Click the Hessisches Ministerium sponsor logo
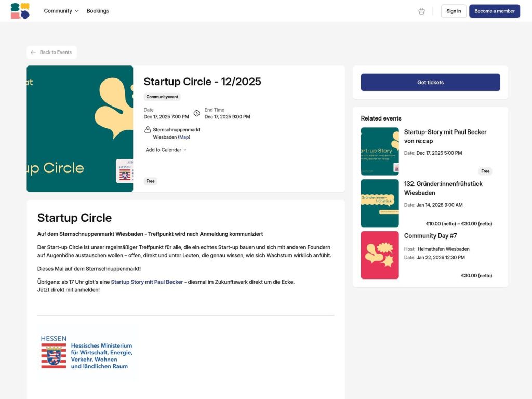This screenshot has width=532, height=399. tap(87, 353)
